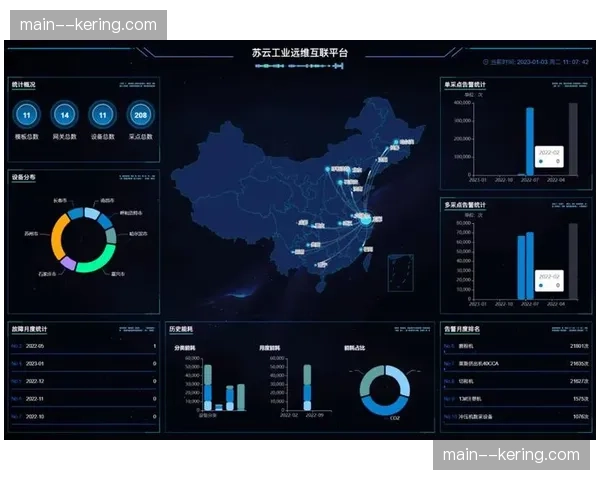The height and width of the screenshot is (480, 600).
Task: Click the tall blue bar in 单采点告警统计
Action: (x=530, y=142)
